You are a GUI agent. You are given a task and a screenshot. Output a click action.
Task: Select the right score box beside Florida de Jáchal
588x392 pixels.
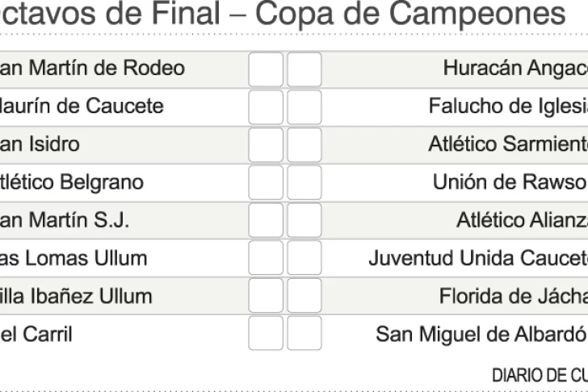pos(304,296)
